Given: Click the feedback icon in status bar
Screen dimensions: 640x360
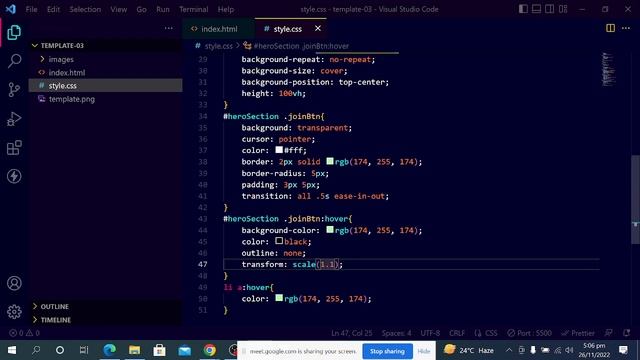Looking at the screenshot, I should (609, 333).
